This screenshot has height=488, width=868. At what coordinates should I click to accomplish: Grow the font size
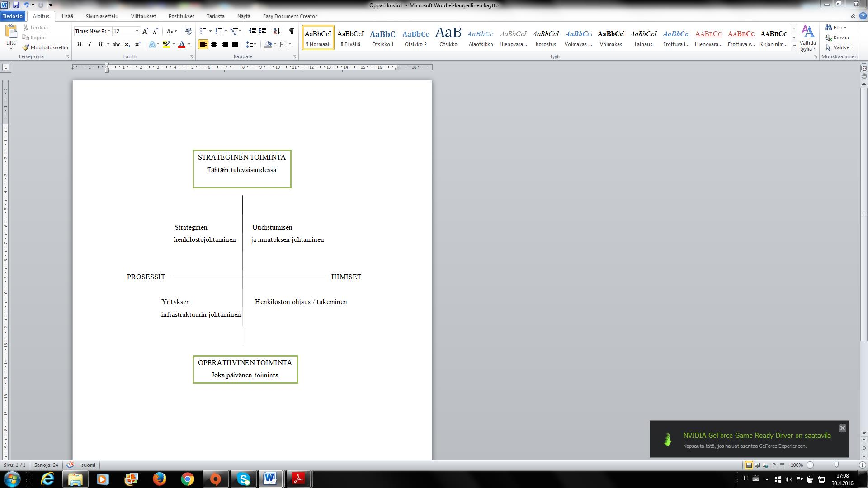pyautogui.click(x=145, y=31)
